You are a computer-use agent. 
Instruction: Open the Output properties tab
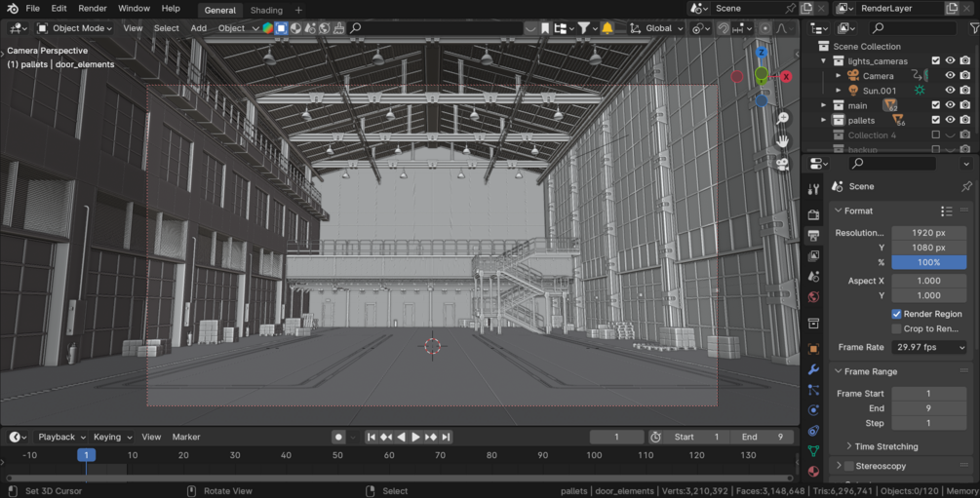pyautogui.click(x=813, y=235)
